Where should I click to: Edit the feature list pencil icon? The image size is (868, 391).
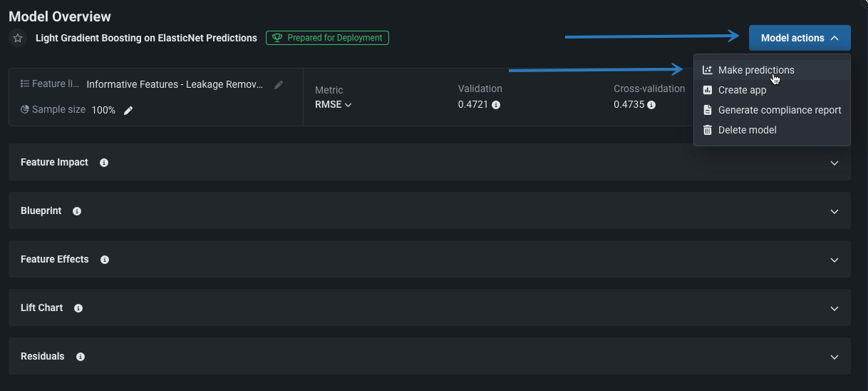click(279, 84)
